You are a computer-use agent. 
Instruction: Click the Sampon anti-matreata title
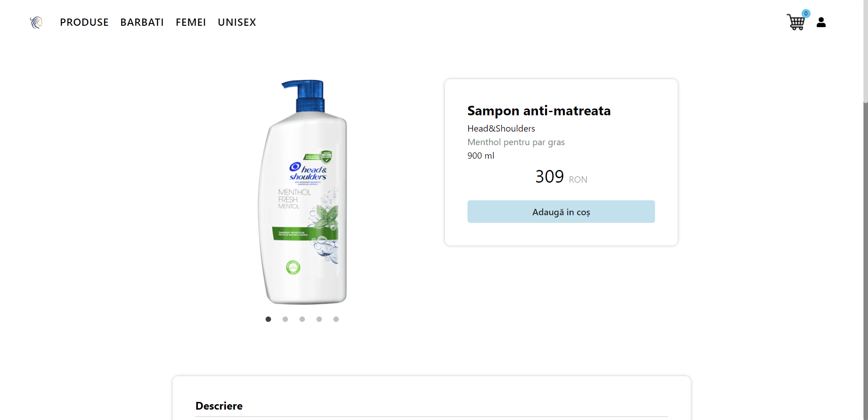tap(539, 111)
